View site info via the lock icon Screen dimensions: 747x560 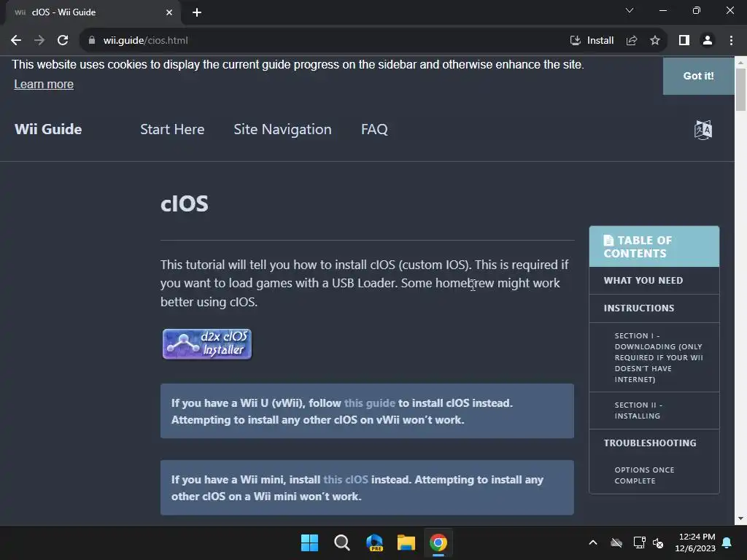(x=92, y=41)
